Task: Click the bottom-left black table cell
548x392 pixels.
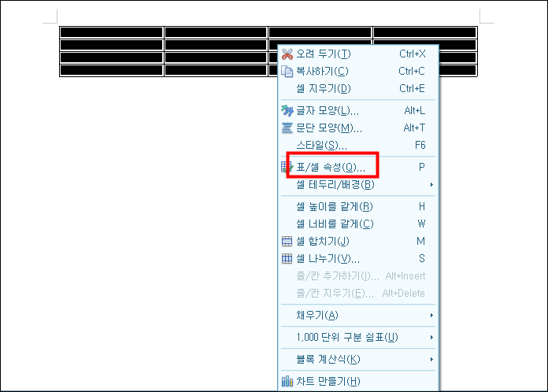Action: (112, 70)
